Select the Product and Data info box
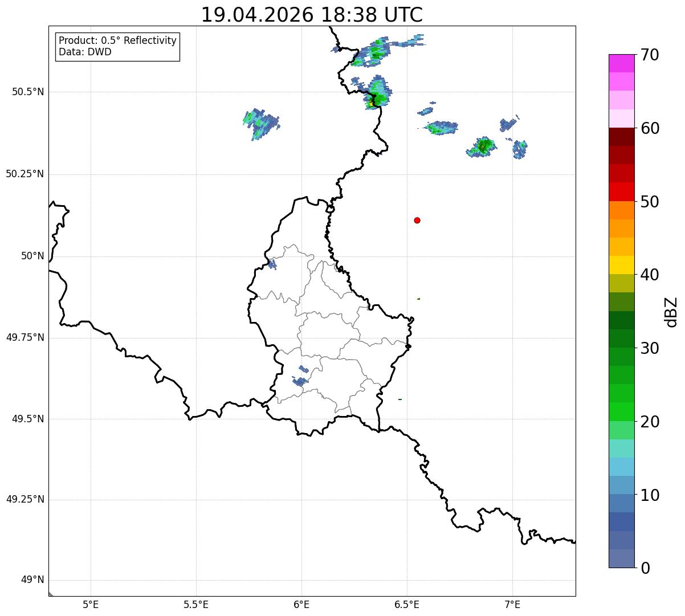Viewport: 685px width, 616px height. 117,47
